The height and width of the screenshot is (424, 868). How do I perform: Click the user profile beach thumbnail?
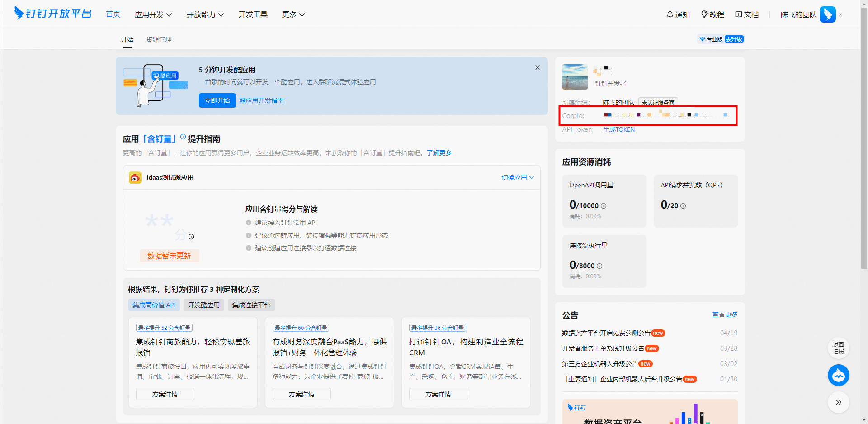[x=575, y=77]
